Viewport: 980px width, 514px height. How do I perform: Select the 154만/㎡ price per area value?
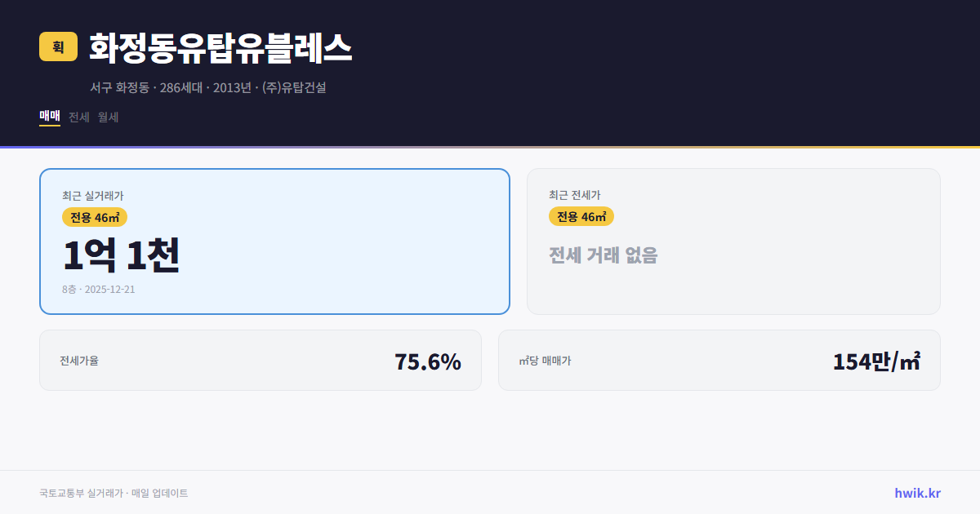point(875,359)
